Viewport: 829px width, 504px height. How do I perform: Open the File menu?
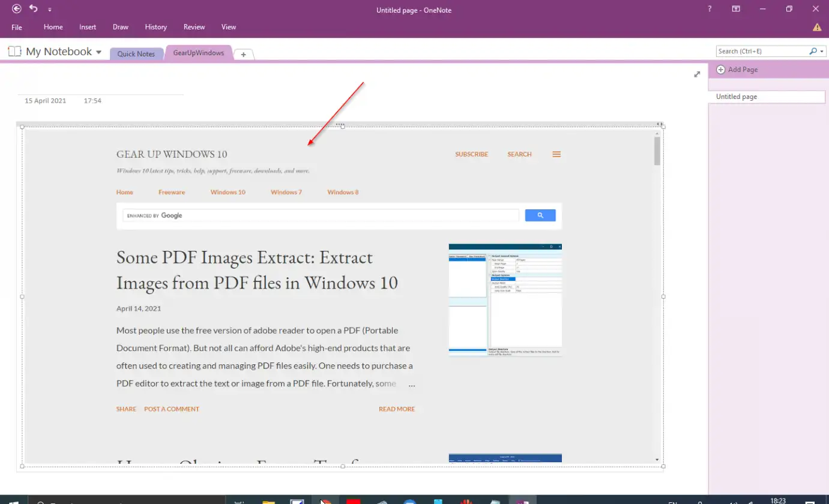(x=17, y=27)
